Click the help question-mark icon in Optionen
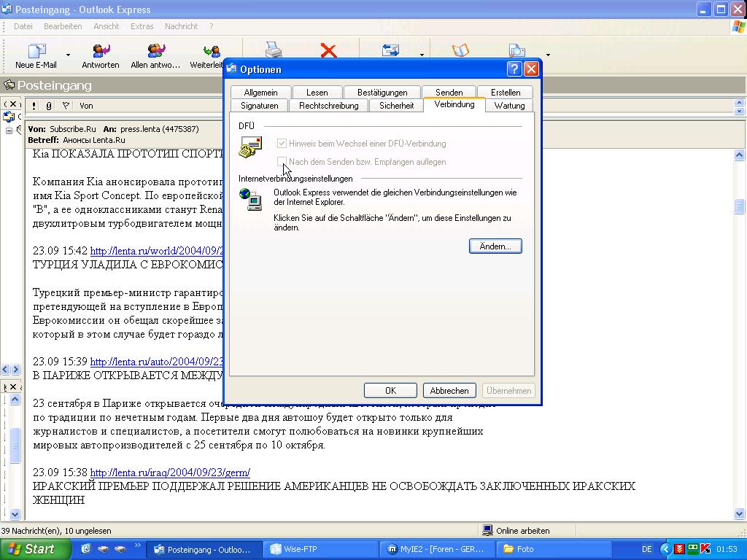 tap(514, 69)
